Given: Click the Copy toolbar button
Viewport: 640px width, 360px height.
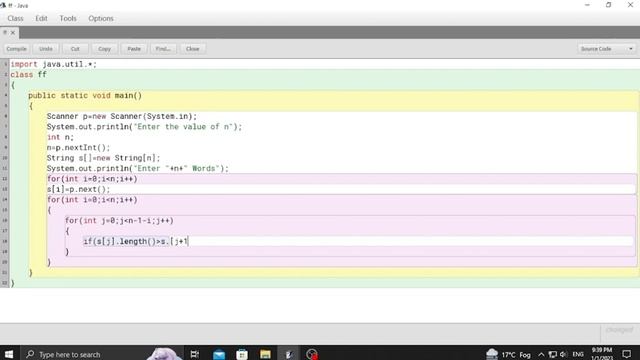Looking at the screenshot, I should point(104,49).
